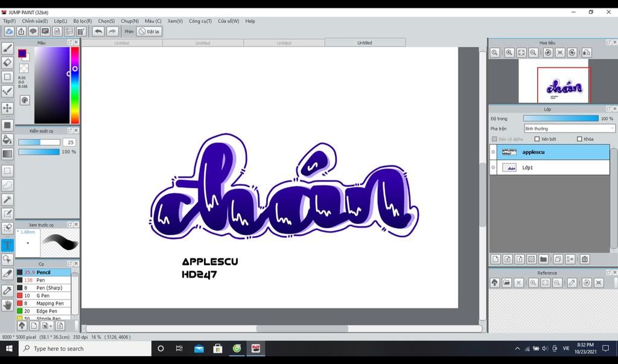
Task: Select the Move tool
Action: [7, 107]
